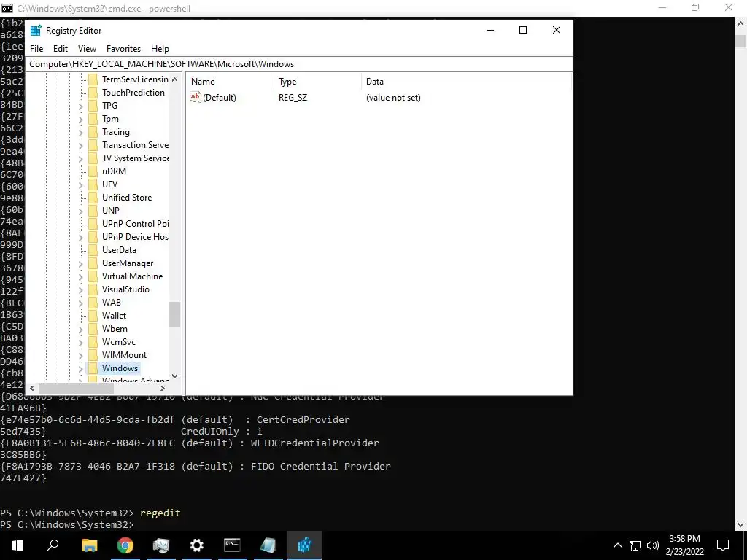Viewport: 747px width, 560px height.
Task: Expand the TV System Services key
Action: pos(80,158)
